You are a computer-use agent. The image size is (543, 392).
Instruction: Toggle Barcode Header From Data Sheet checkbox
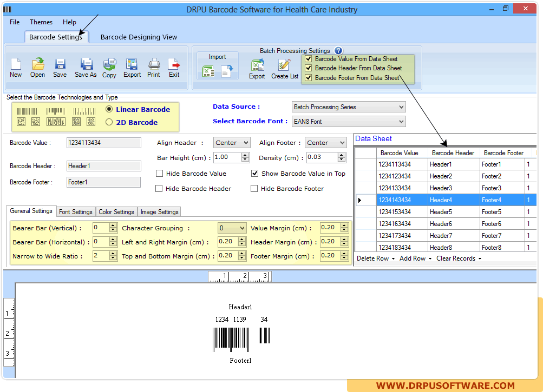309,68
